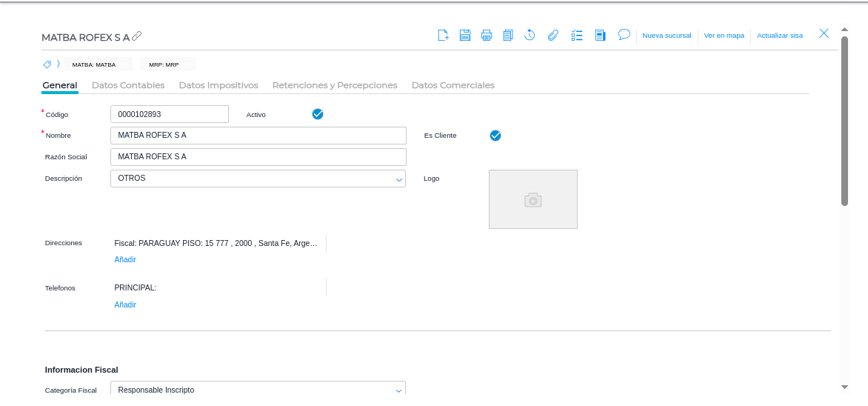868x406 pixels.
Task: Select the MATBA: MATBA tag
Action: click(98, 64)
